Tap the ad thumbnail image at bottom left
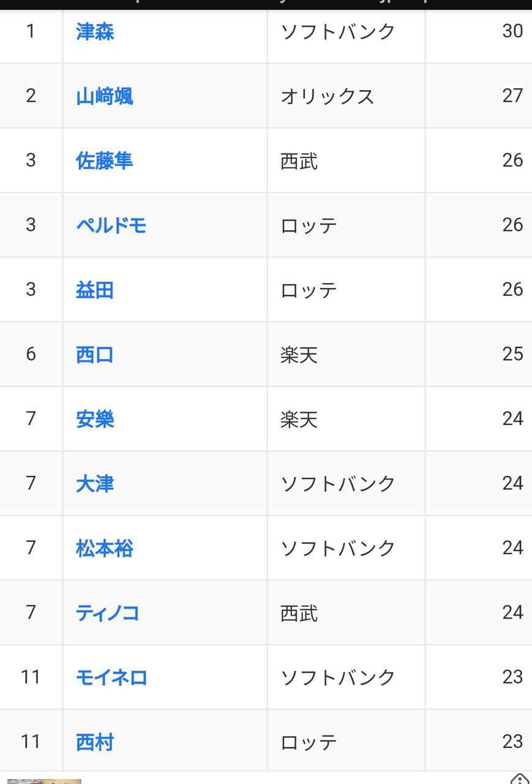Viewport: 532px width, 784px height. coord(44,781)
